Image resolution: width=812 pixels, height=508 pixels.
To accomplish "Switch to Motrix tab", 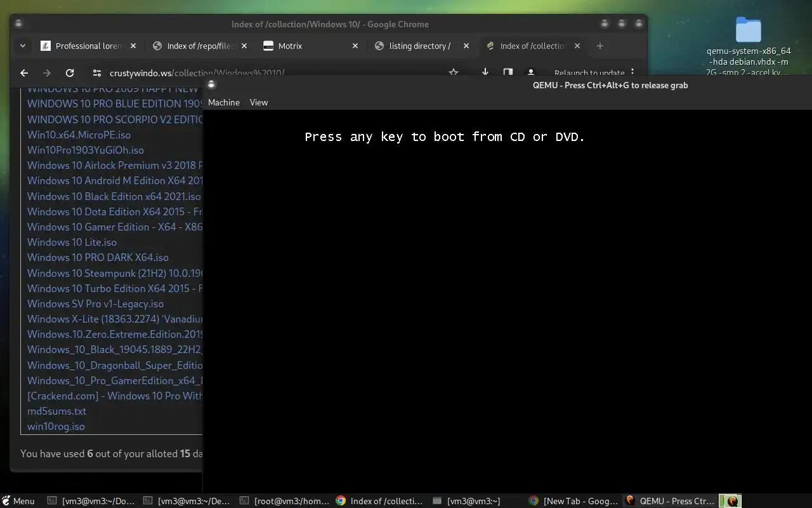I will (x=290, y=46).
